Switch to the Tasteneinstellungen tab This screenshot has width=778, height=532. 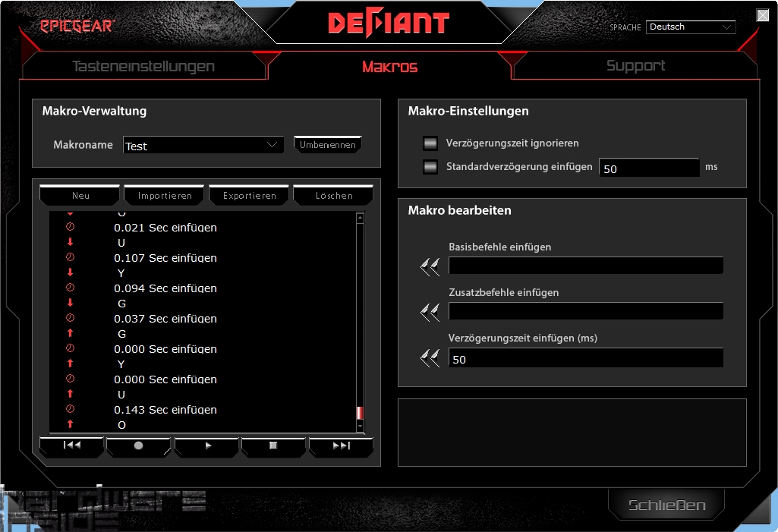[143, 66]
